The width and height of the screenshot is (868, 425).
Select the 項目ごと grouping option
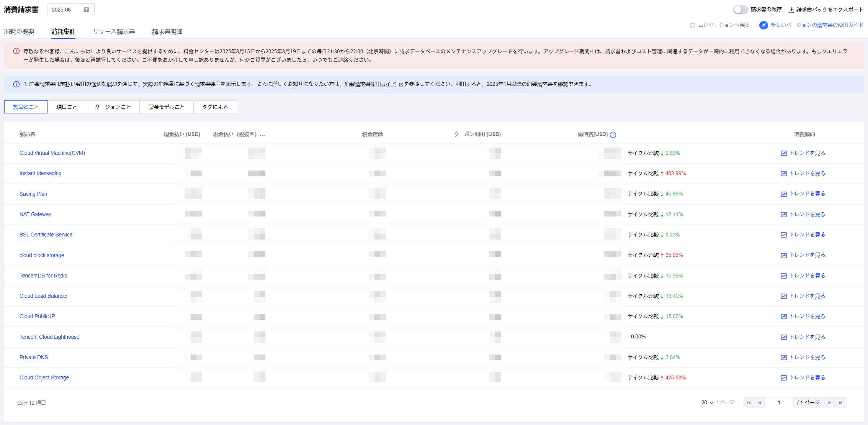(x=67, y=107)
